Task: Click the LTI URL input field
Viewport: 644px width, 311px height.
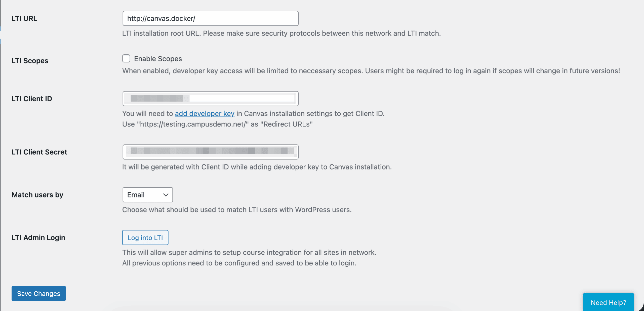Action: coord(210,18)
